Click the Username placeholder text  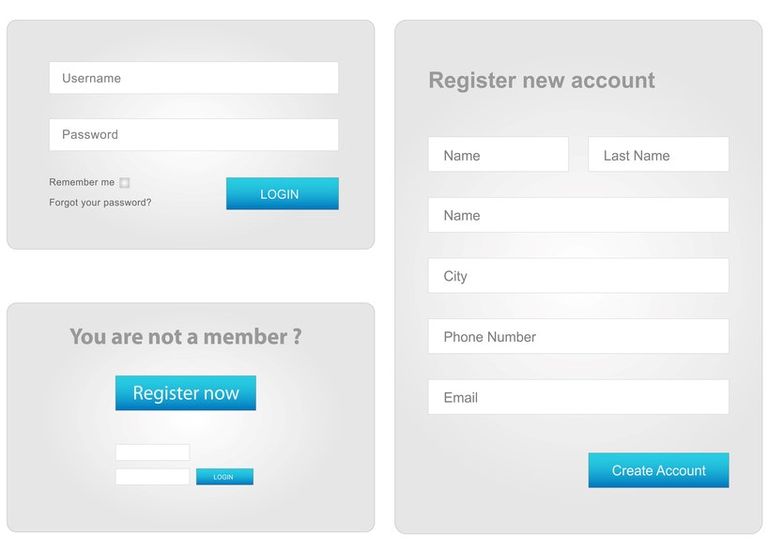(x=92, y=78)
